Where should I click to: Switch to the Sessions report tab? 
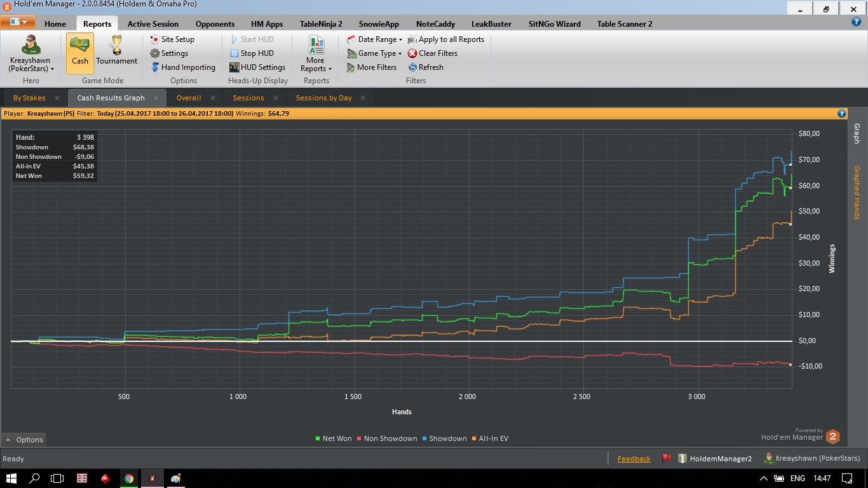pos(248,98)
